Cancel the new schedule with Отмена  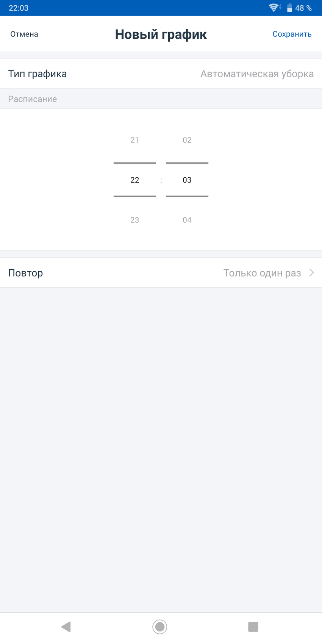pos(24,34)
